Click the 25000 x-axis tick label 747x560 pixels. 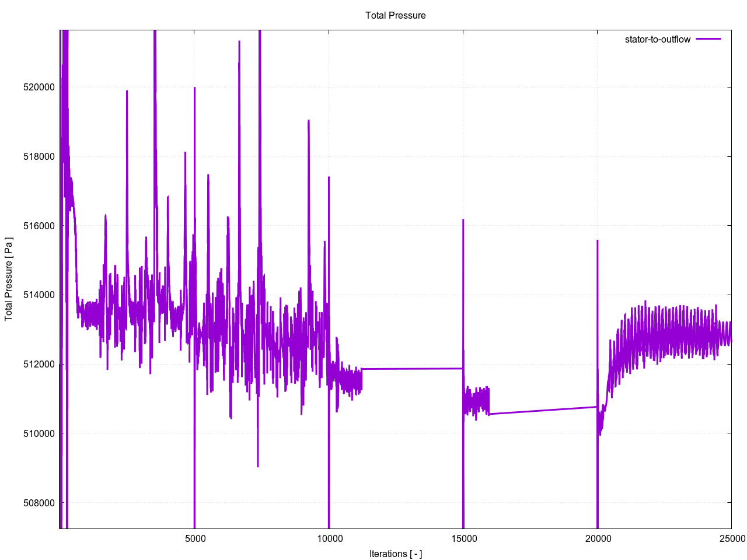[732, 538]
